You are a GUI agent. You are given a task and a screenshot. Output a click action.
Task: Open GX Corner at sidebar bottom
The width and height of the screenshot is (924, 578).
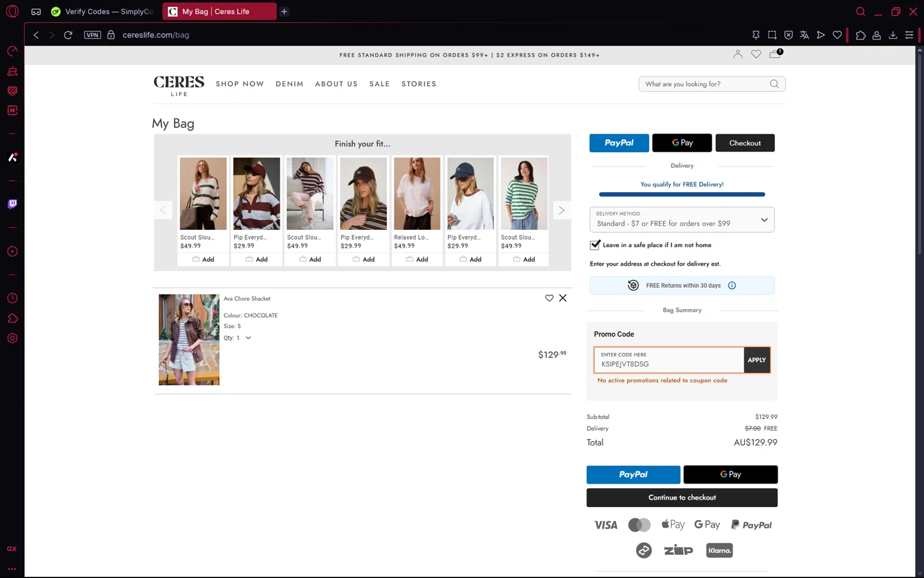point(12,548)
